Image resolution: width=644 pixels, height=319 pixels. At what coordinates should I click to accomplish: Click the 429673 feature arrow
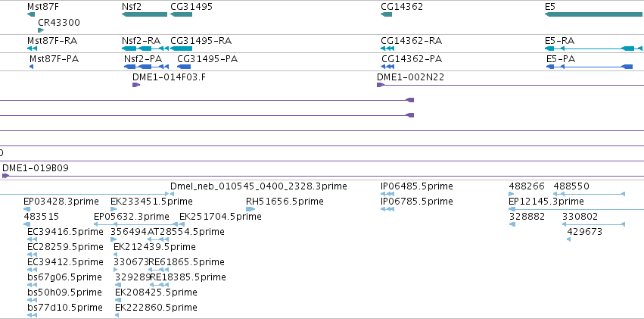pos(568,239)
